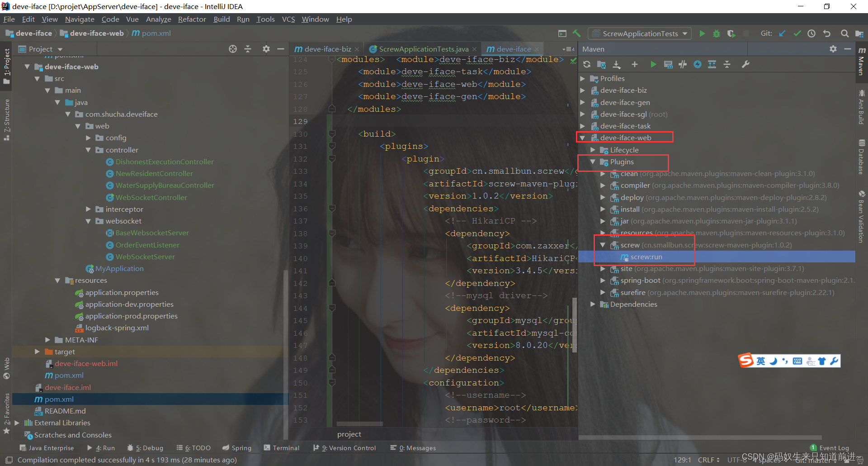Build the project using the hammer icon
868x466 pixels.
coord(577,33)
